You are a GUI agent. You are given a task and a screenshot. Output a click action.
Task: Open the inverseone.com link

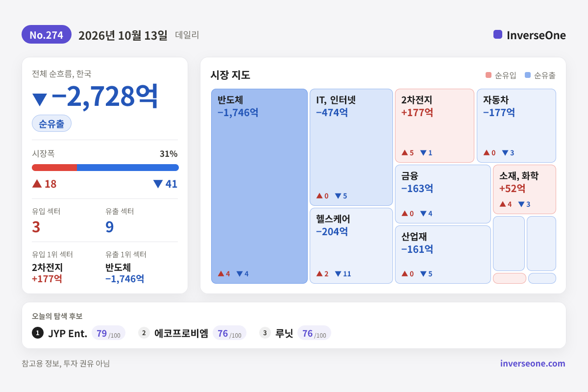coord(533,364)
